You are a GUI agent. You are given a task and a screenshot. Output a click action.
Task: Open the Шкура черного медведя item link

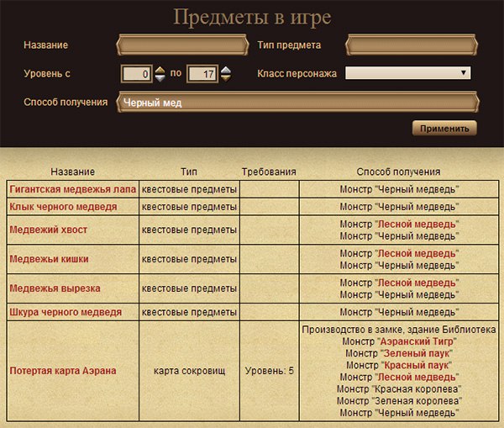(x=66, y=312)
